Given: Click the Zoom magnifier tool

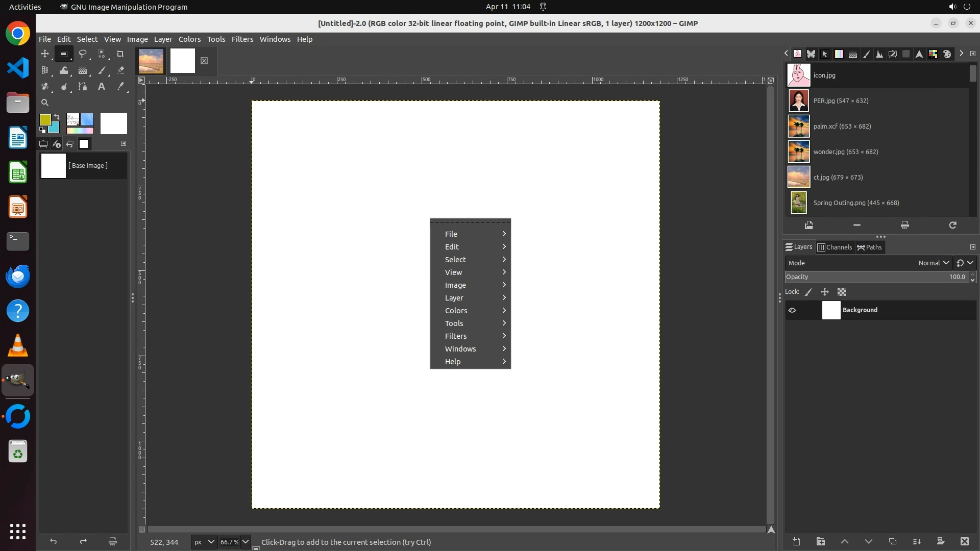Looking at the screenshot, I should pos(45,103).
